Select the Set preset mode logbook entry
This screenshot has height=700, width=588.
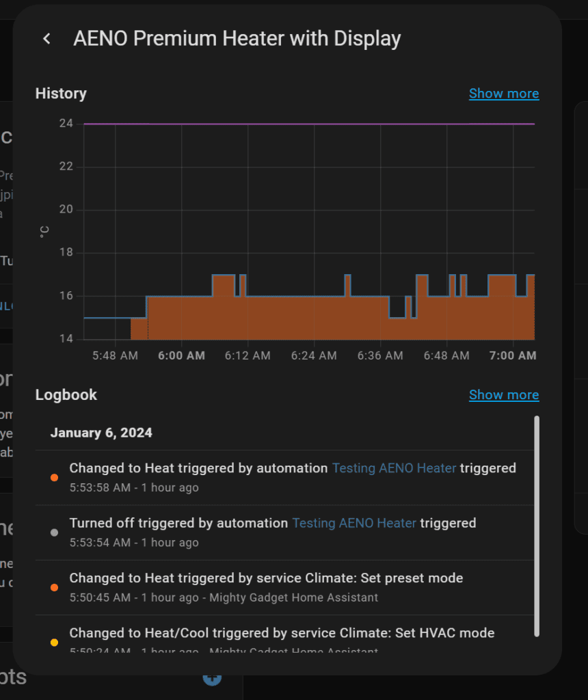[x=266, y=578]
